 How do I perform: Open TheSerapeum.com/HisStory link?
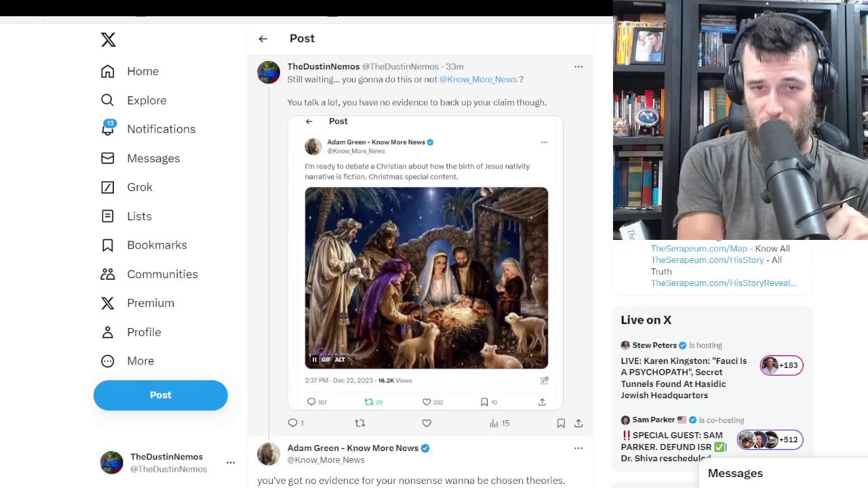click(707, 260)
